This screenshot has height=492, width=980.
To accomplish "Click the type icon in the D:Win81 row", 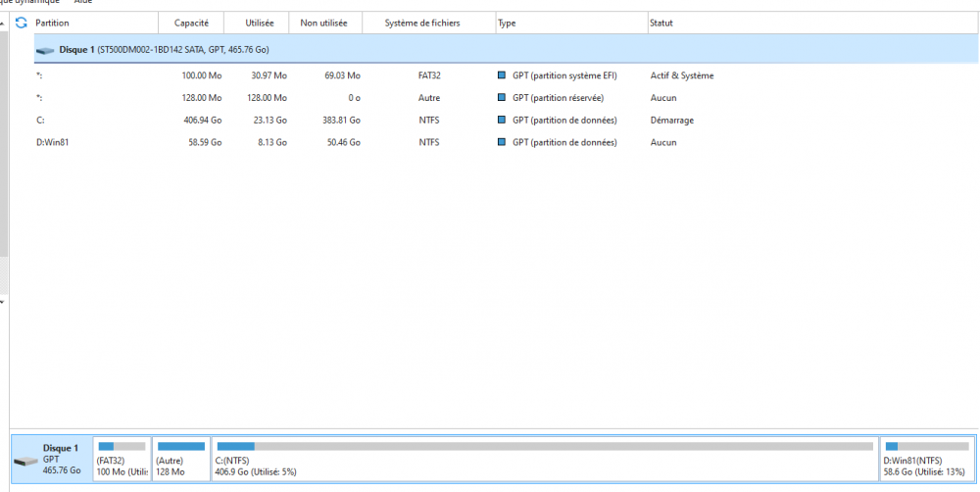I will point(503,143).
